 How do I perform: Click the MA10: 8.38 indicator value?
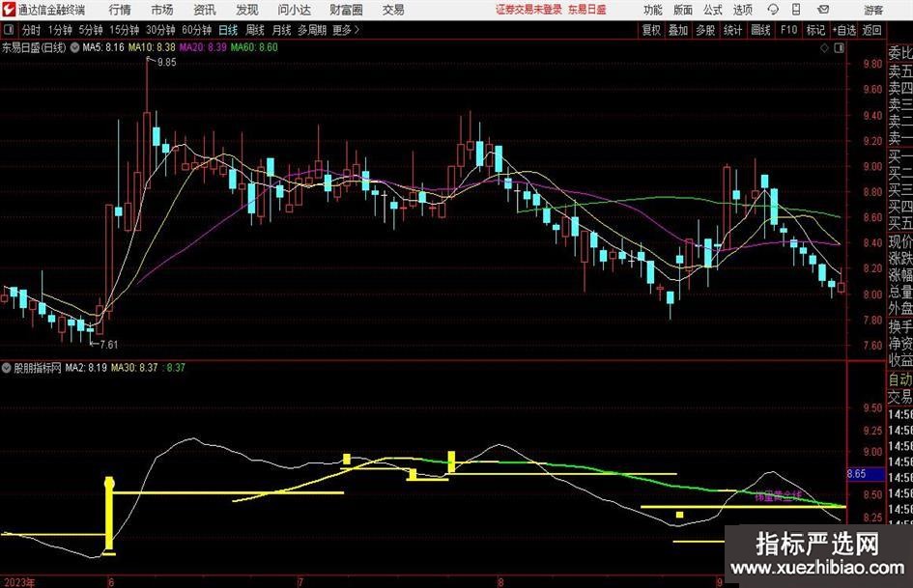pyautogui.click(x=152, y=47)
